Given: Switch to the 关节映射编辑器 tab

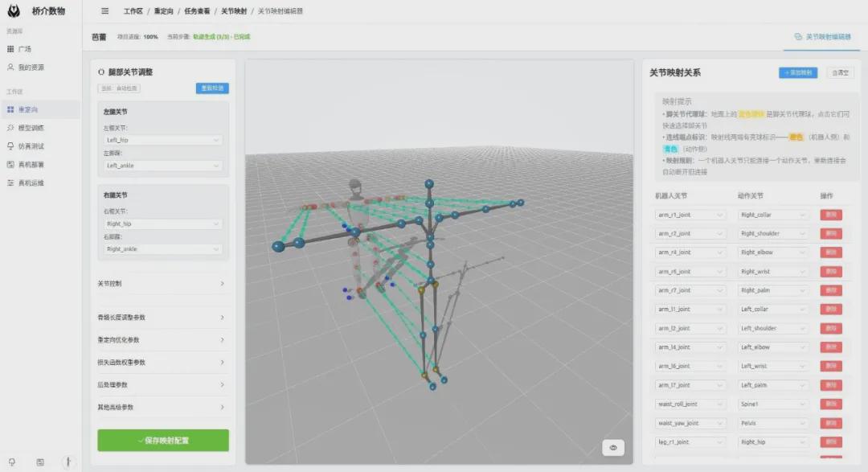Looking at the screenshot, I should click(x=821, y=37).
